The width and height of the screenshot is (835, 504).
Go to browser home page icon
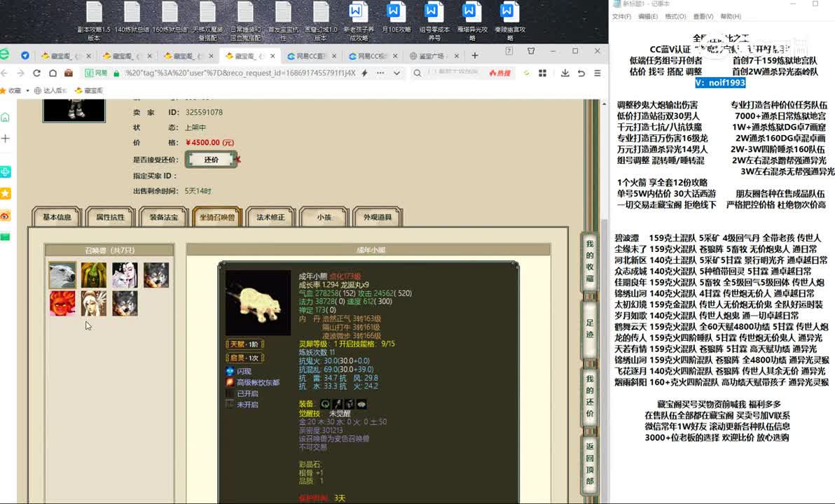point(53,73)
